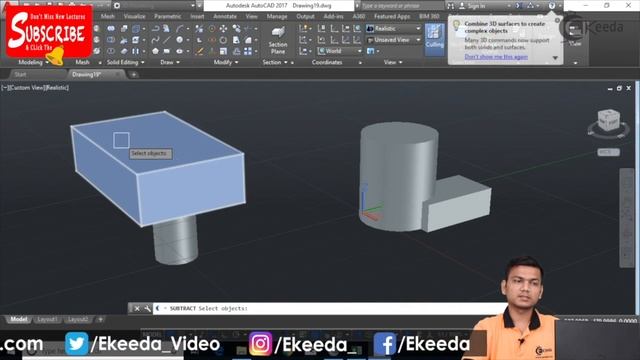The image size is (640, 360).
Task: Click the Subtract icon in Solid Editing
Action: tap(111, 40)
